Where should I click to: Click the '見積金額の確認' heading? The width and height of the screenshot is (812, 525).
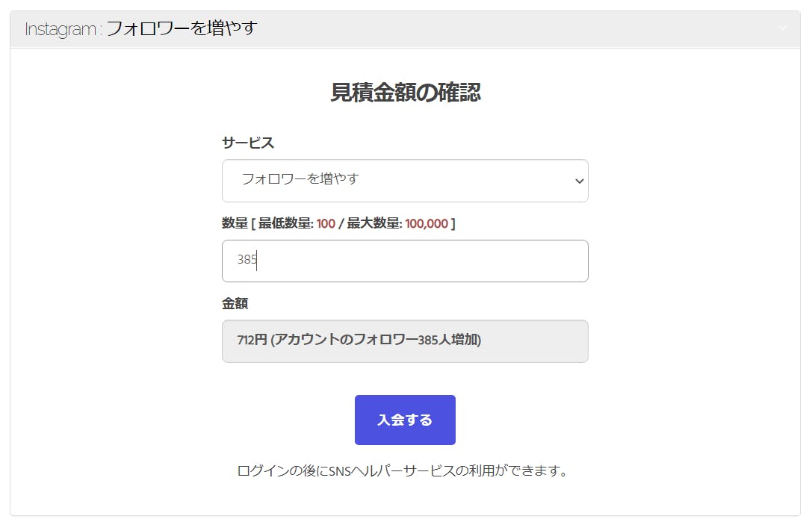[x=406, y=93]
